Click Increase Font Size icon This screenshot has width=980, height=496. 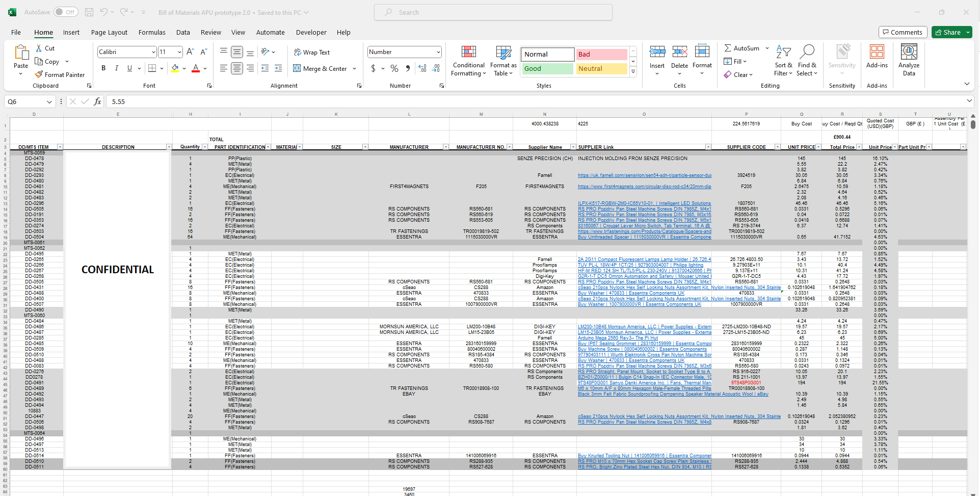point(190,51)
